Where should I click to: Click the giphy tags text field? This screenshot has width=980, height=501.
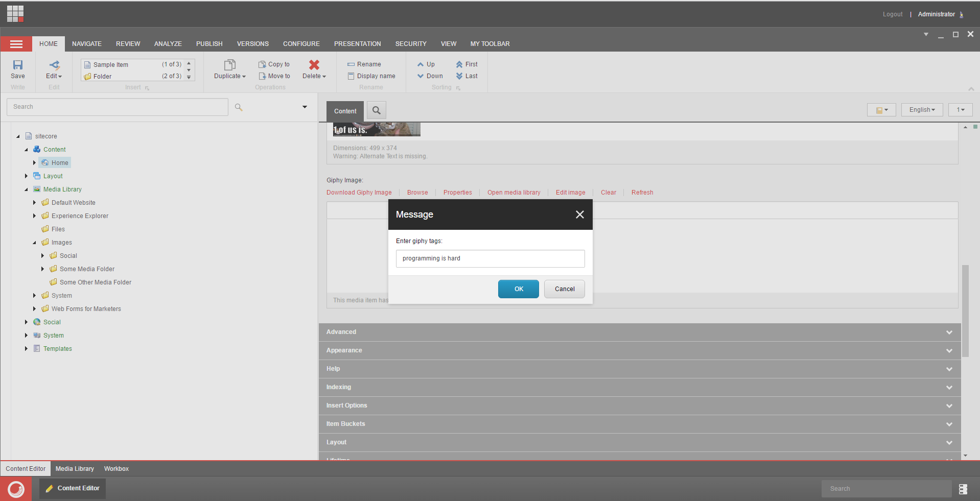pyautogui.click(x=490, y=258)
